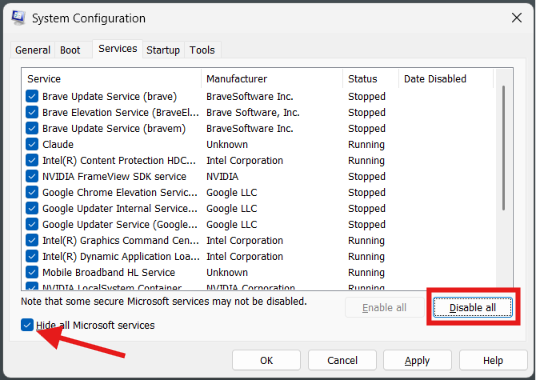Toggle Brave Update Service (brave) checkbox
536x380 pixels.
pos(32,96)
